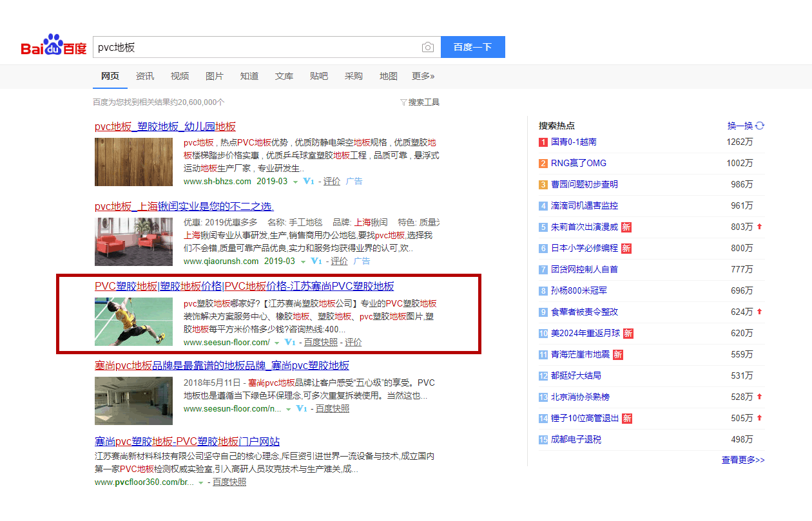Screen dimensions: 812x521
Task: Click 评价 link for sh-bhzs.com result
Action: pyautogui.click(x=332, y=182)
